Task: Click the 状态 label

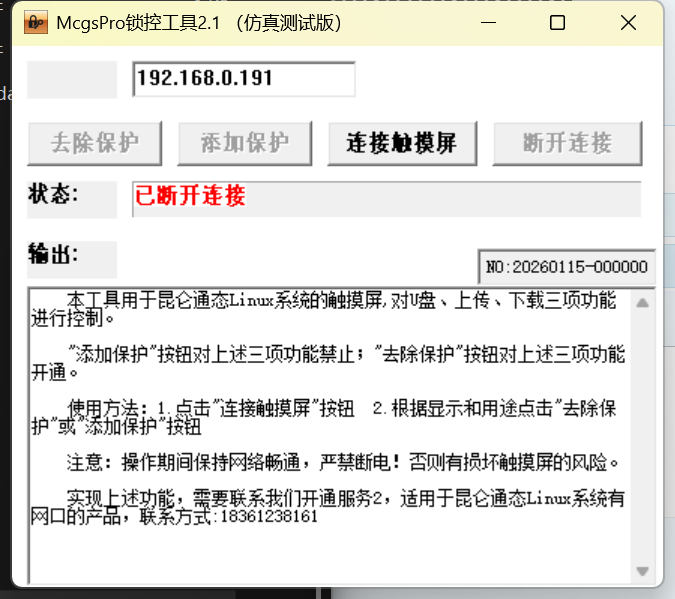Action: pyautogui.click(x=54, y=194)
